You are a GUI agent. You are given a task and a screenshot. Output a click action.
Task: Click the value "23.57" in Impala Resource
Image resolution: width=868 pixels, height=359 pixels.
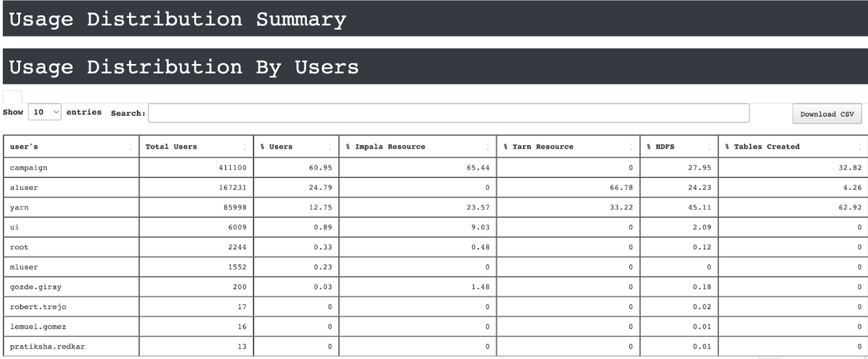(478, 207)
